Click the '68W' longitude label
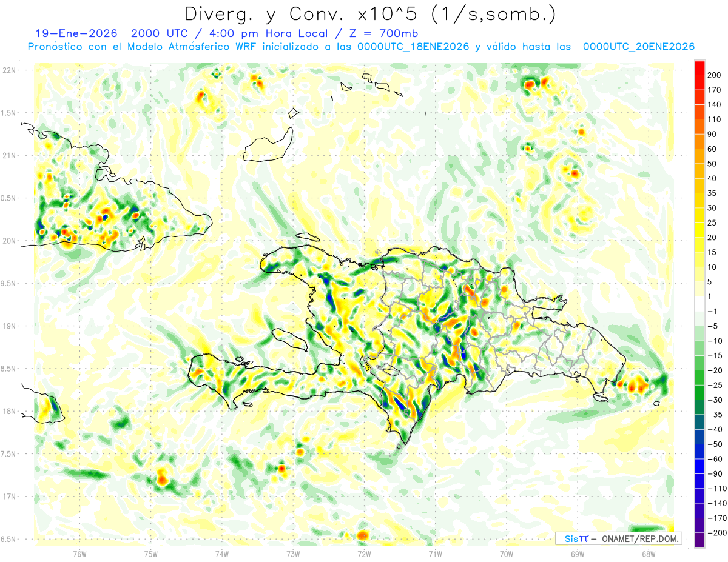Image resolution: width=728 pixels, height=562 pixels. (649, 554)
